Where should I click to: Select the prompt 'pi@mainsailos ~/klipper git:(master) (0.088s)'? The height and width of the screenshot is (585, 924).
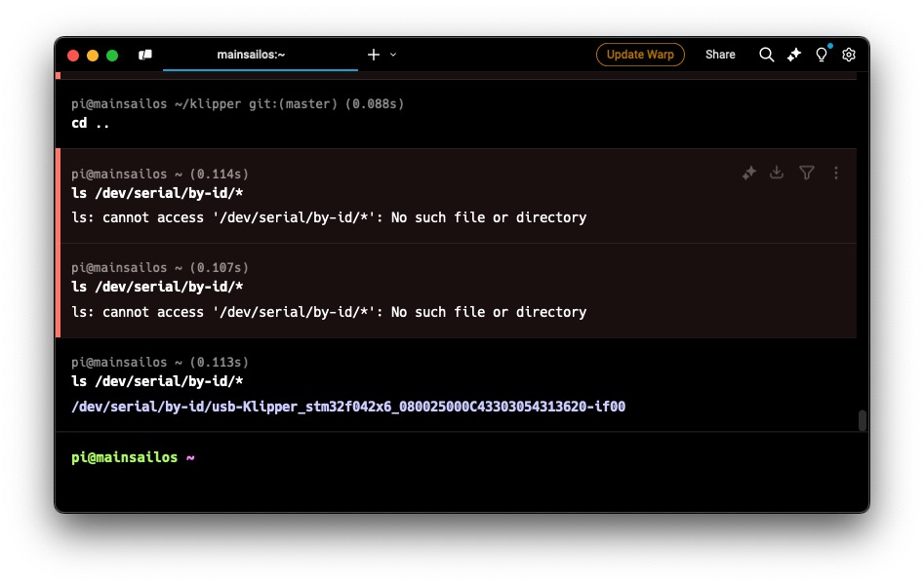click(x=237, y=103)
